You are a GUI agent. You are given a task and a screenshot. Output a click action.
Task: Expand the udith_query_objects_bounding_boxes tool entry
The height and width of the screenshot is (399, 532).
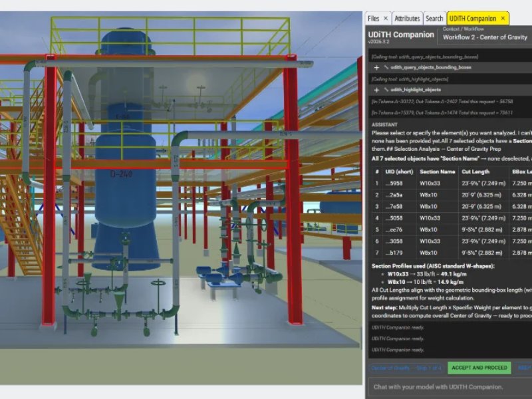[x=376, y=68]
